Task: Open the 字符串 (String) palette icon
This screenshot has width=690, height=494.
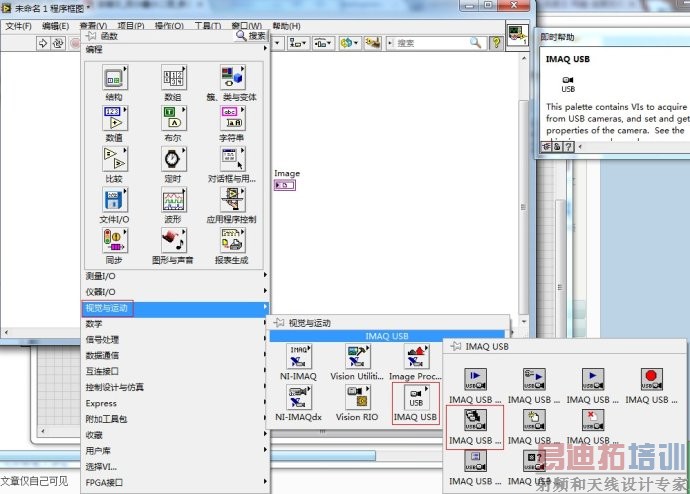Action: [x=232, y=118]
